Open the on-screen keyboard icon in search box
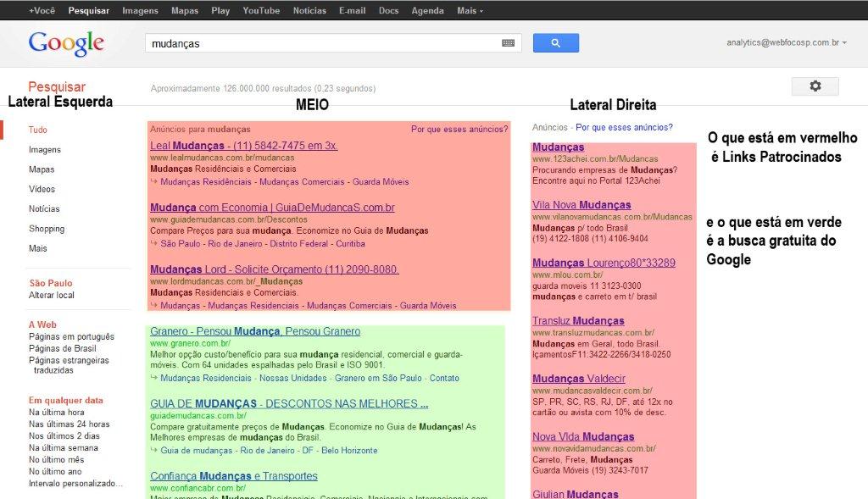 [x=508, y=43]
